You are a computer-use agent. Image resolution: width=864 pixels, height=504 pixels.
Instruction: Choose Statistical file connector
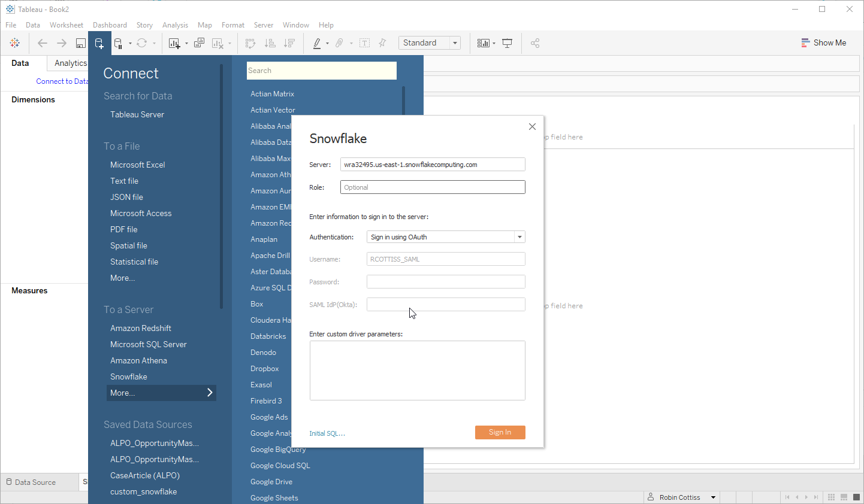(134, 262)
